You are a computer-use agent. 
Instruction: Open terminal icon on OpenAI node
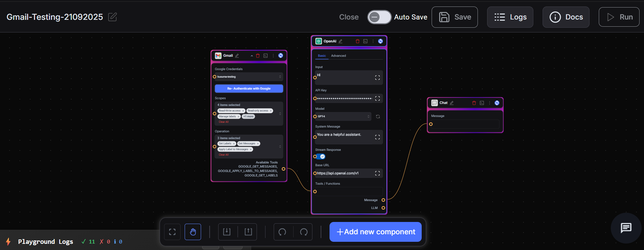[366, 41]
